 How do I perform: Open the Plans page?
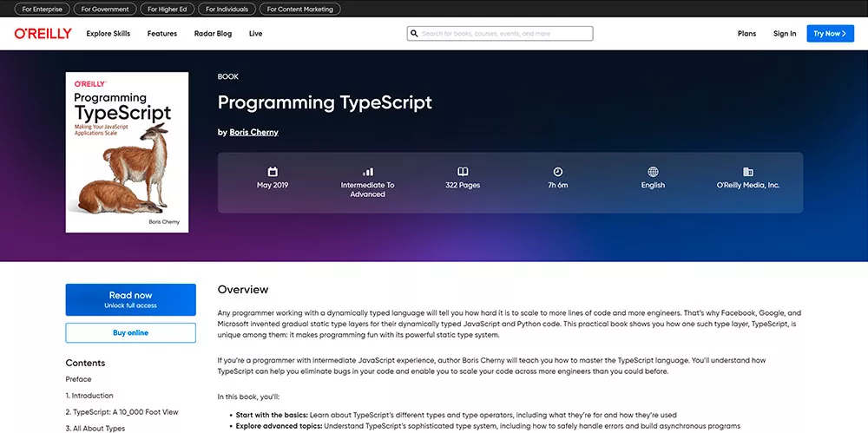[x=746, y=34]
